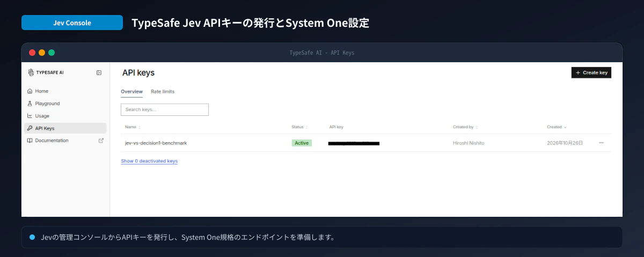Image resolution: width=644 pixels, height=257 pixels.
Task: Sort by the Created by column header
Action: (x=465, y=127)
